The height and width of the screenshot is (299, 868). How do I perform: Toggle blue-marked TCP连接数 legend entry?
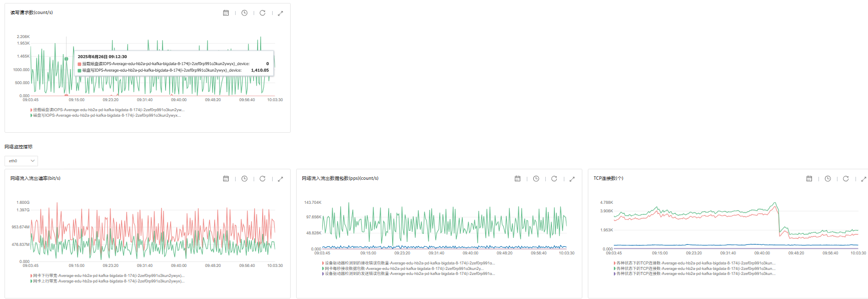click(694, 273)
